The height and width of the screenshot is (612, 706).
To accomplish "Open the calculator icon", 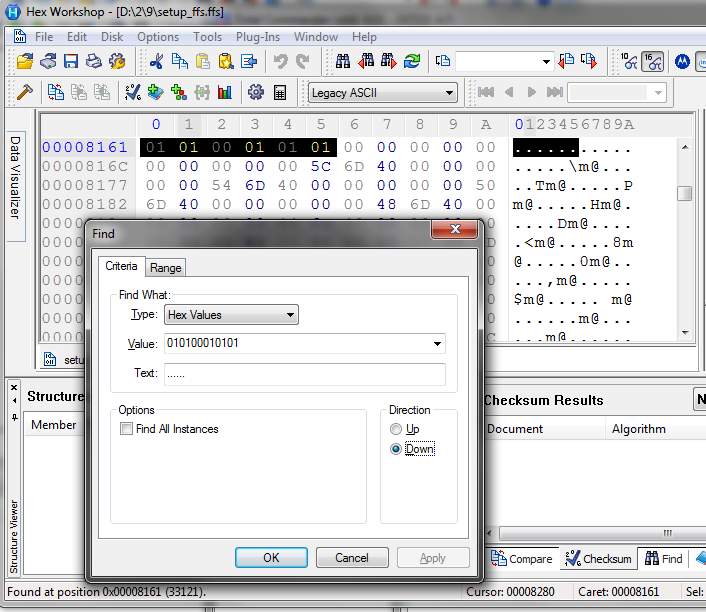I will click(280, 92).
